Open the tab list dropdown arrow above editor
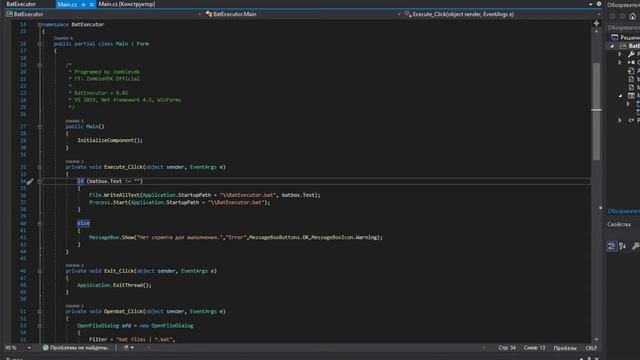 pyautogui.click(x=590, y=4)
